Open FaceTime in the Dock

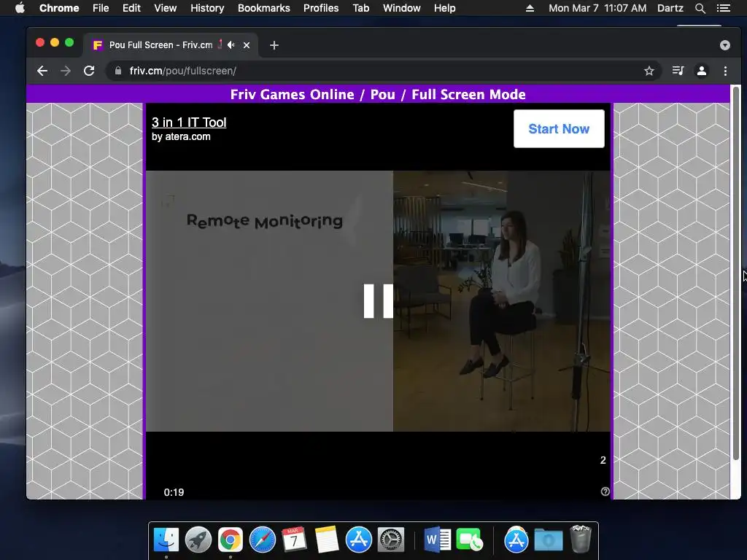point(469,540)
